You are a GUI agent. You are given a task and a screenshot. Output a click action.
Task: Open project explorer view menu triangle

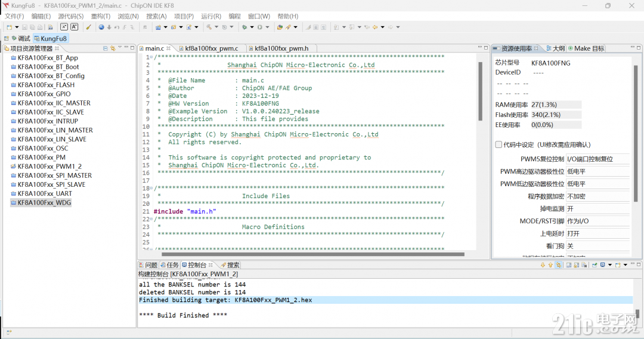pyautogui.click(x=120, y=48)
